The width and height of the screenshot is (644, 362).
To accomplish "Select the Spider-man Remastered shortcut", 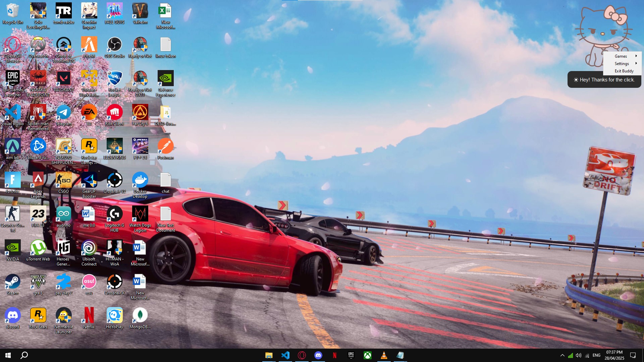I will tap(38, 118).
